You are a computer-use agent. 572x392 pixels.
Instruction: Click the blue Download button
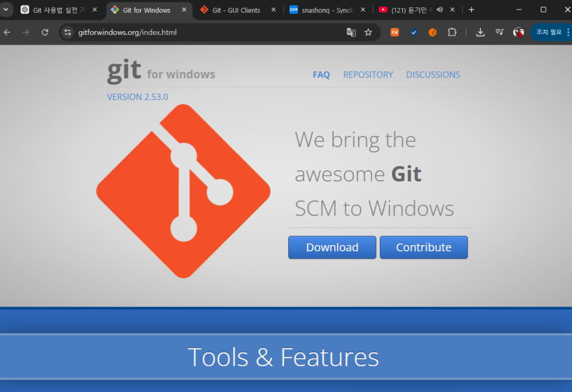coord(332,247)
